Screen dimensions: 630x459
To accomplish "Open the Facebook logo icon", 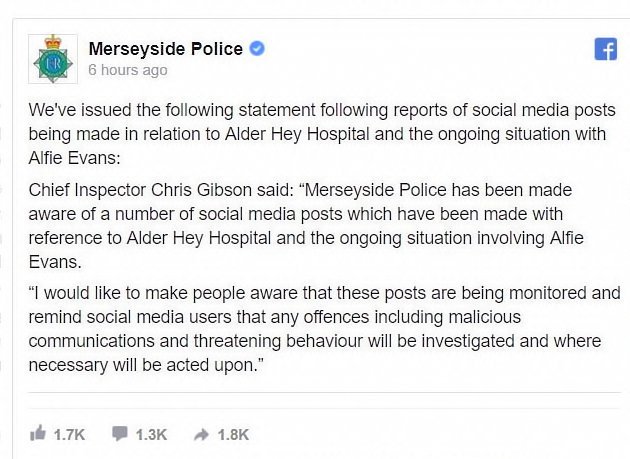I will coord(605,49).
